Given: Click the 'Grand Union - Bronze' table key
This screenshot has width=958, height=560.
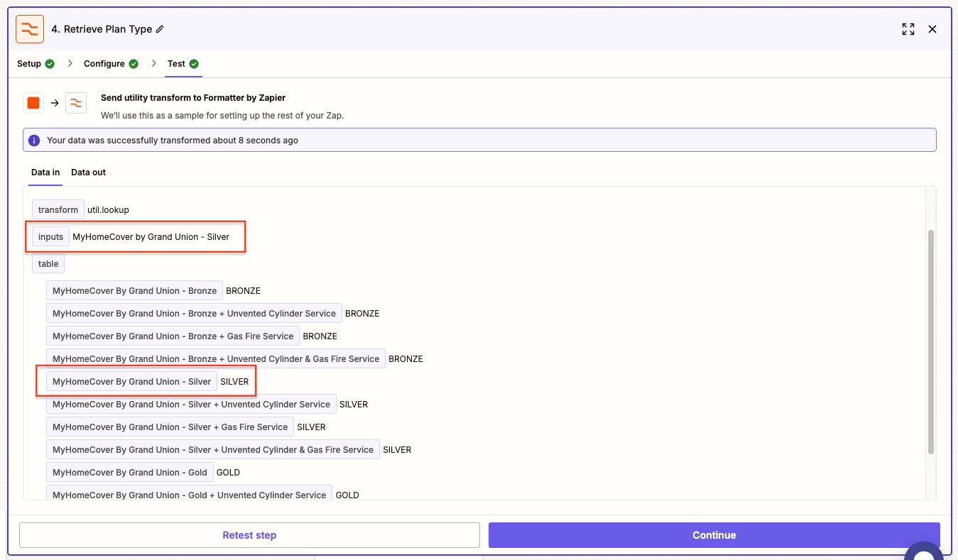Looking at the screenshot, I should (135, 291).
